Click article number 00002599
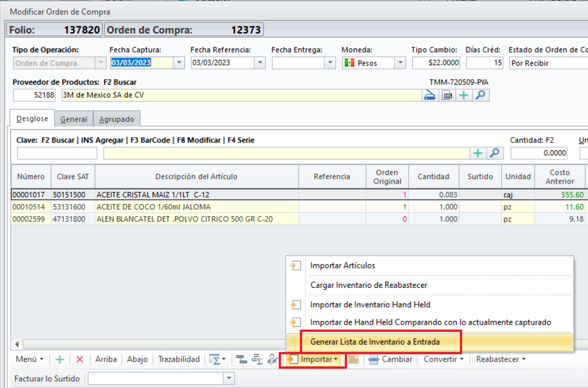Screen dimensions: 588x388 31,219
